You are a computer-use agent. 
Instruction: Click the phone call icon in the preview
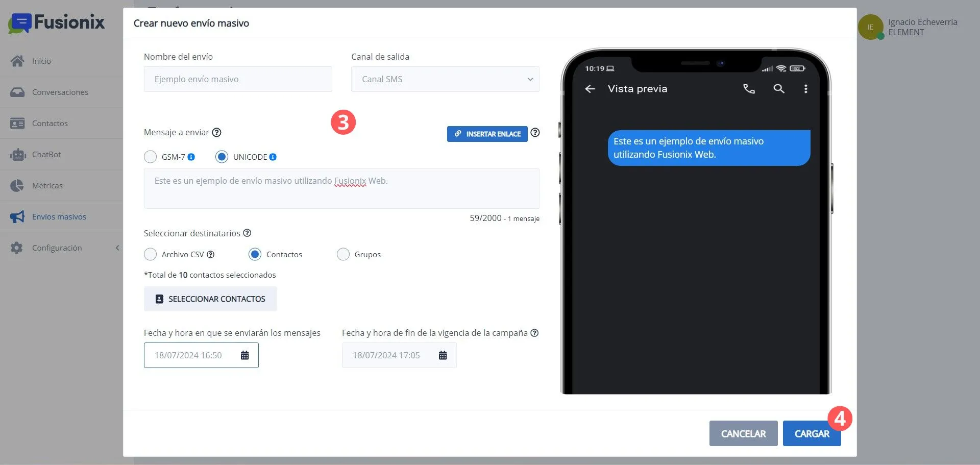[x=749, y=89]
